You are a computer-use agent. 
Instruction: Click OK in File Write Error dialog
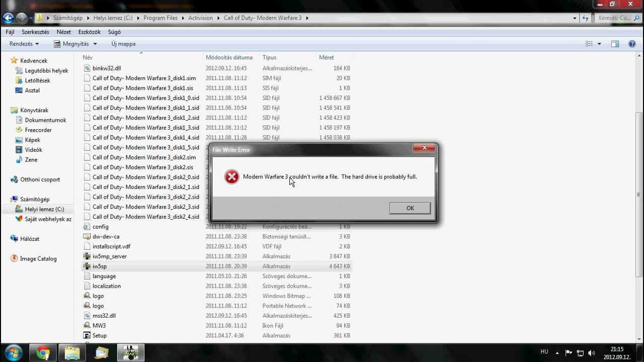click(x=410, y=208)
